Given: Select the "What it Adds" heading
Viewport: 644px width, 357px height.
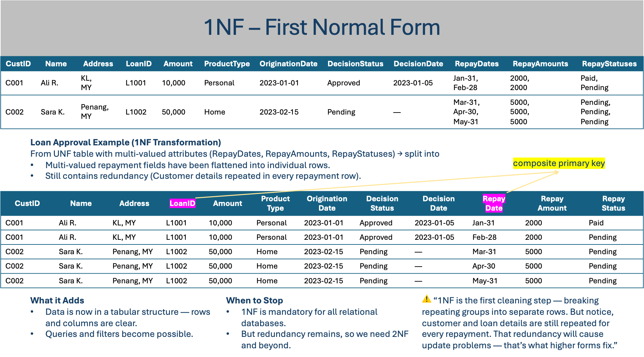Looking at the screenshot, I should [x=57, y=300].
